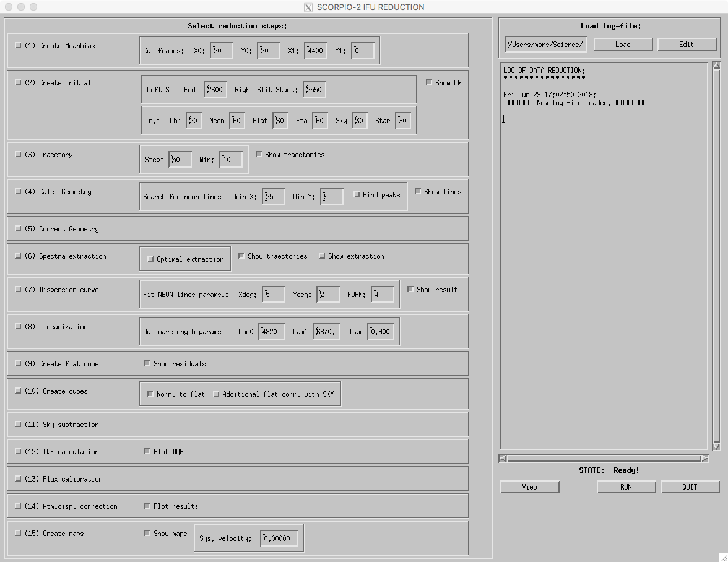Click the Load log-file button

click(x=623, y=44)
